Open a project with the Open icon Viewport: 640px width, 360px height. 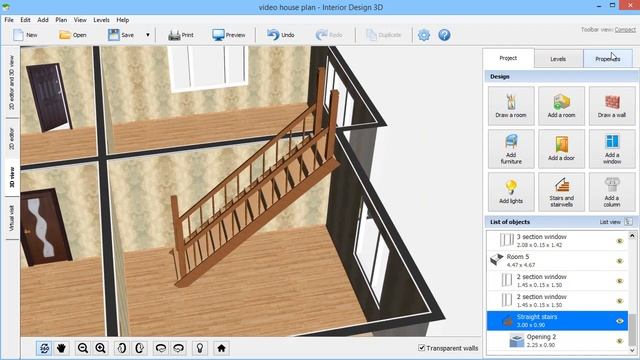click(65, 35)
